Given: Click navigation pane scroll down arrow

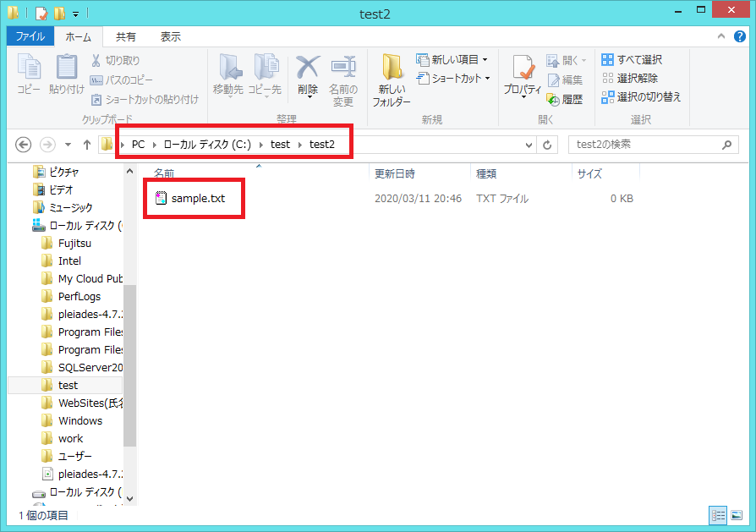Looking at the screenshot, I should click(x=129, y=499).
